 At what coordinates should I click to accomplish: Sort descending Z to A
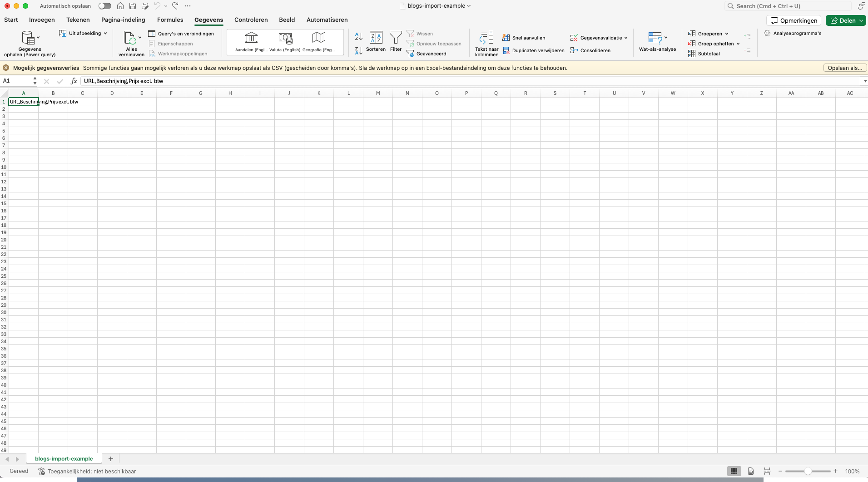pos(358,50)
